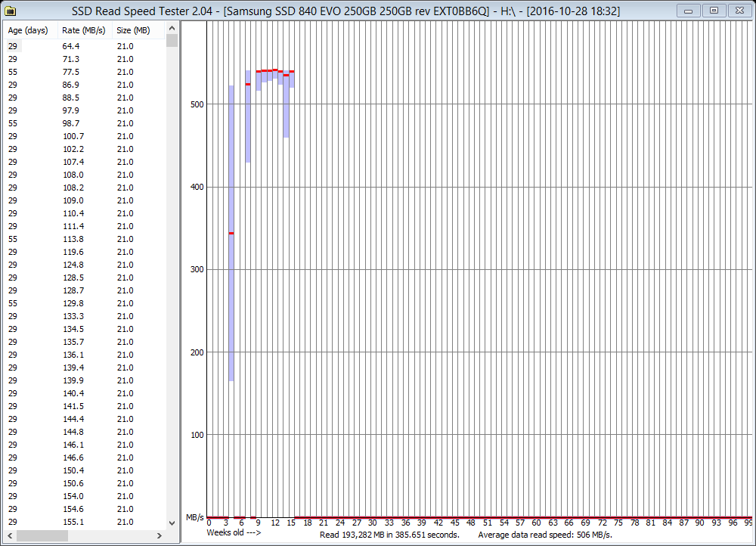The width and height of the screenshot is (756, 546).
Task: Click scroll down arrow of file list
Action: [x=172, y=522]
